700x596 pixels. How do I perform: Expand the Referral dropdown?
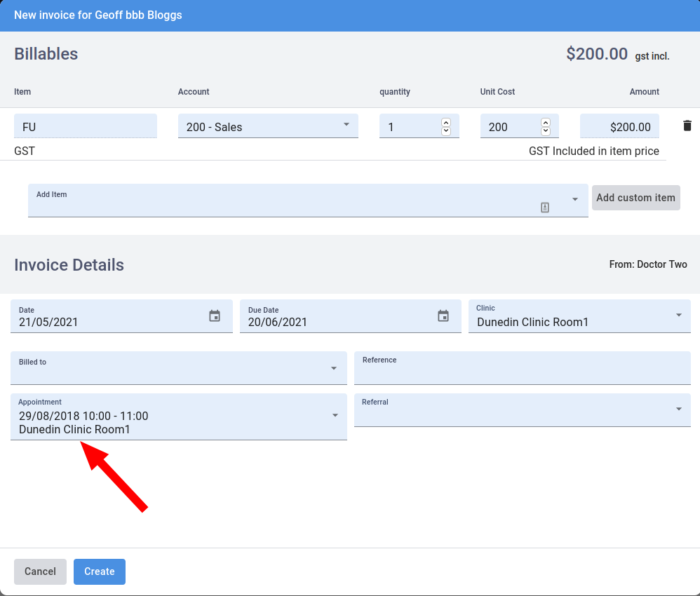click(x=678, y=409)
